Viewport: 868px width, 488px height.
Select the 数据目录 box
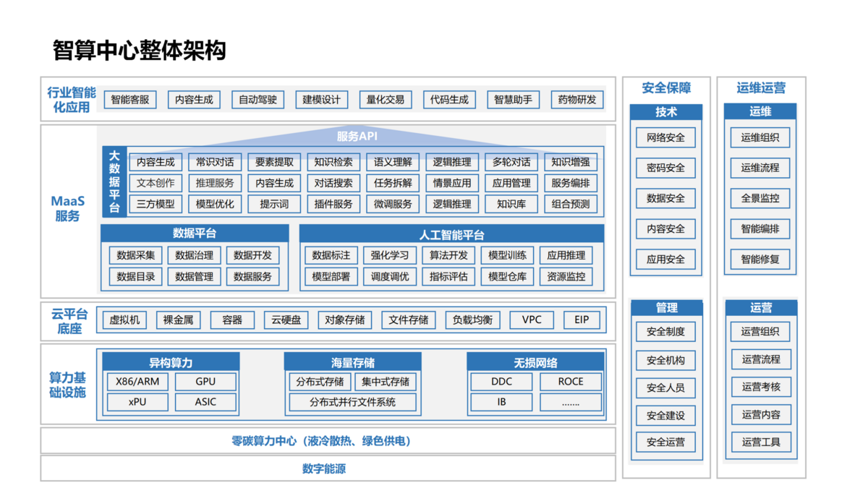point(135,276)
